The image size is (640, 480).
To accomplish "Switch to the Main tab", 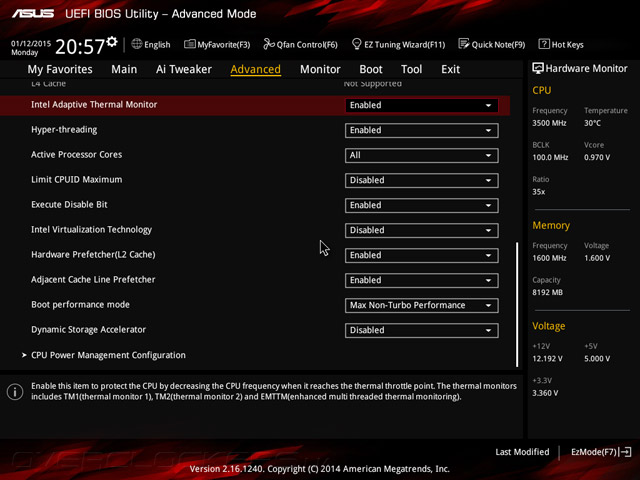I will [124, 69].
